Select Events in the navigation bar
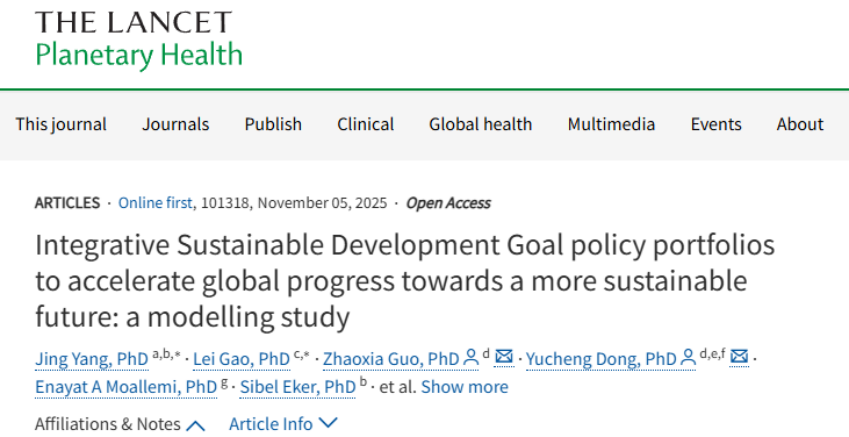849x437 pixels. pos(716,124)
